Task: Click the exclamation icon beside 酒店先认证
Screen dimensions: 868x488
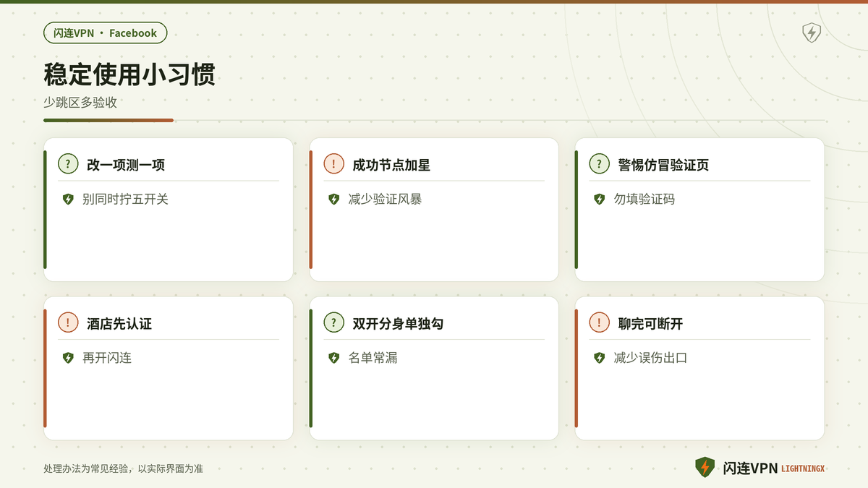Action: 68,323
